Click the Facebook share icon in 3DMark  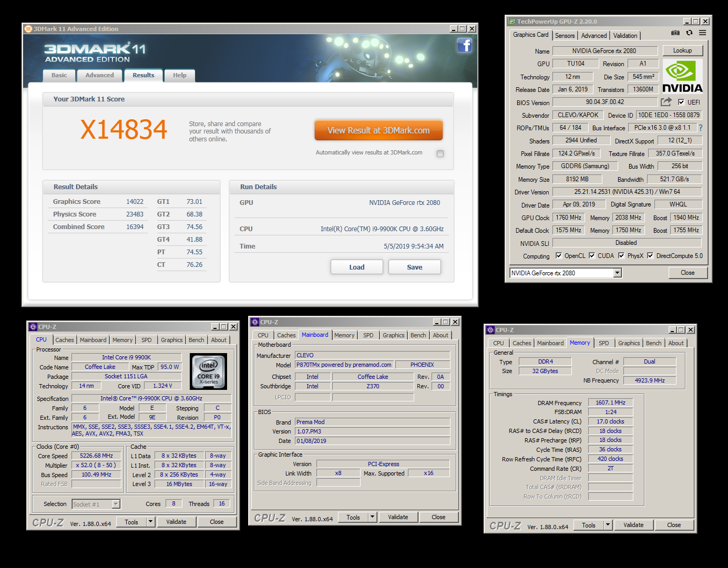464,46
